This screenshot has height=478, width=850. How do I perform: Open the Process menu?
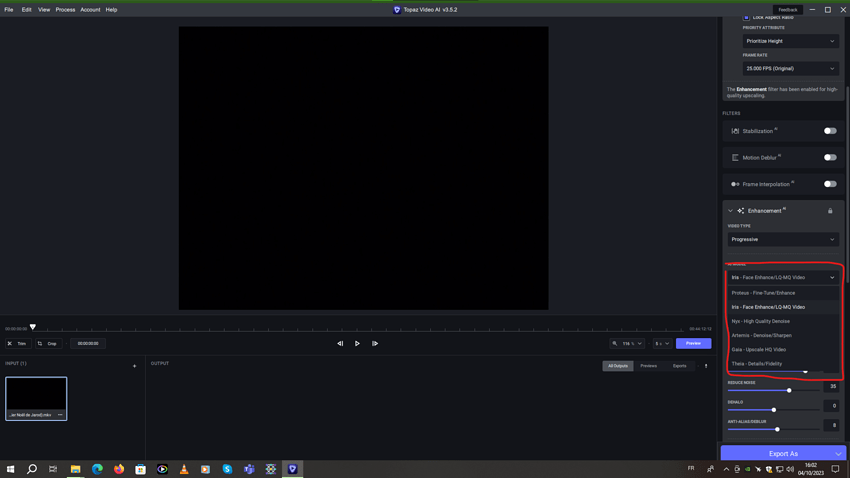(65, 10)
